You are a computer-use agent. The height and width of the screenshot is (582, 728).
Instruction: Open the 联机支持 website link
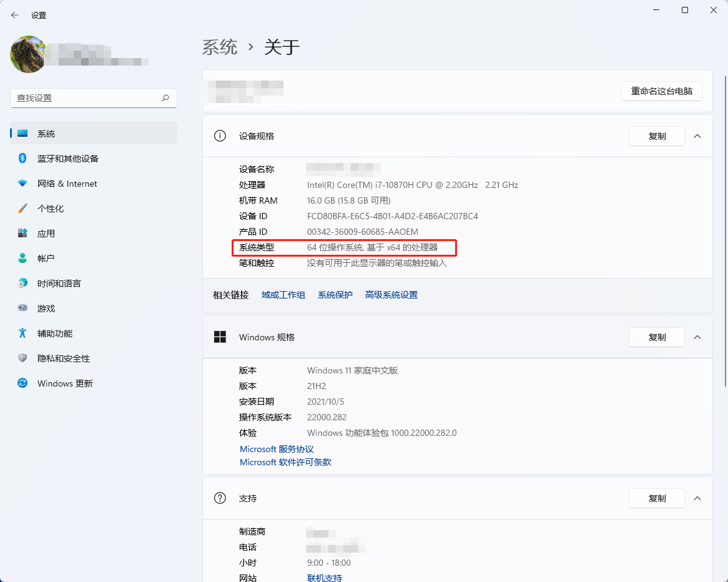[325, 578]
